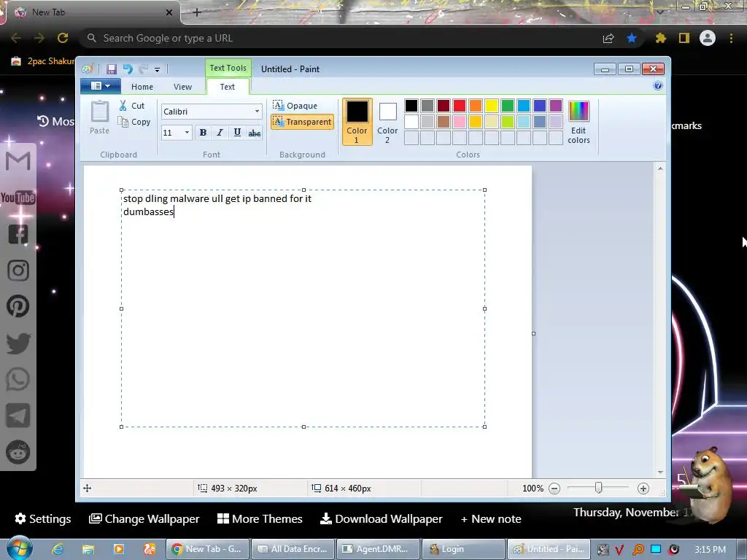Click Chrome's bookmark star icon

point(631,38)
